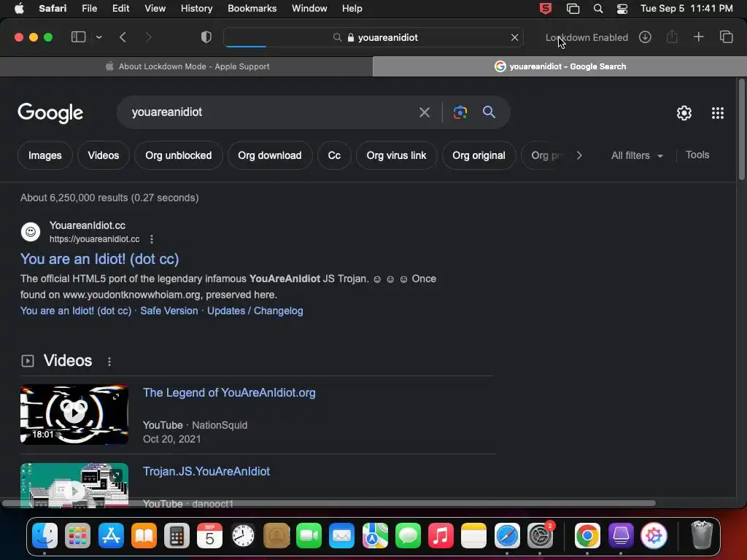The height and width of the screenshot is (560, 747).
Task: Open the History menu
Action: (x=196, y=9)
